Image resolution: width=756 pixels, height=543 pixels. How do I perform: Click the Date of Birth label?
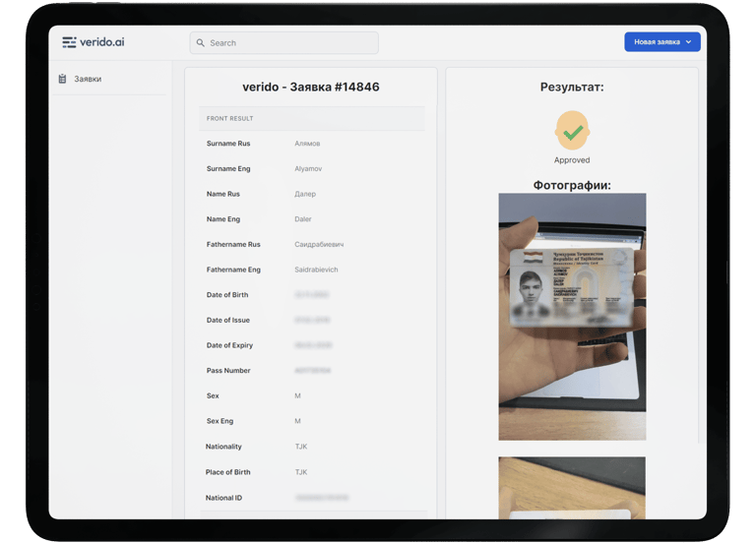point(227,295)
